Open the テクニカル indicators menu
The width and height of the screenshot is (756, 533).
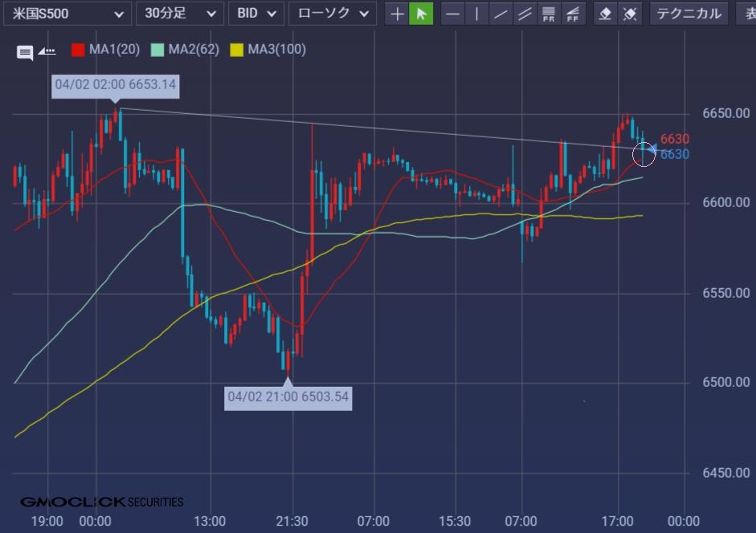click(689, 14)
